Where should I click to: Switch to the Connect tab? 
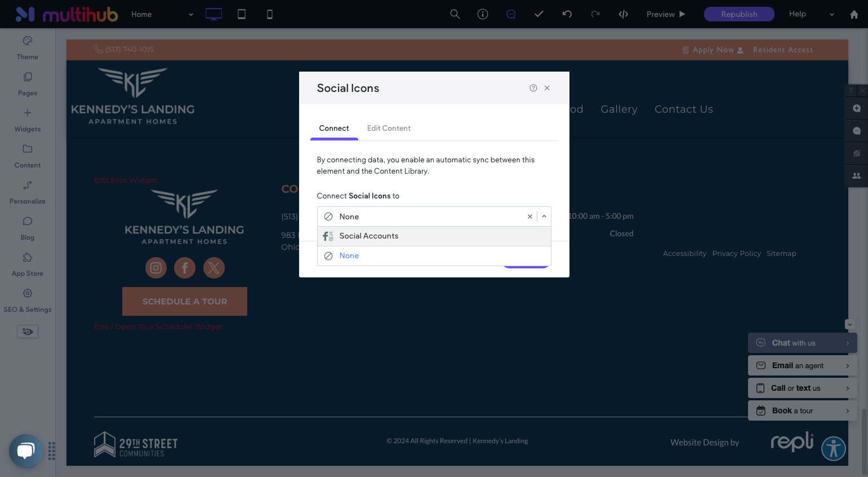tap(334, 129)
